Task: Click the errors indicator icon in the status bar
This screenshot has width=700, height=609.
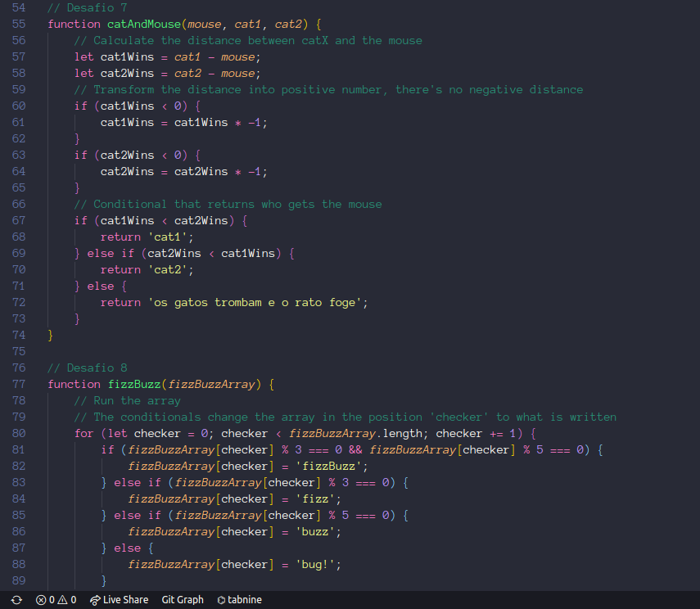Action: [x=43, y=599]
